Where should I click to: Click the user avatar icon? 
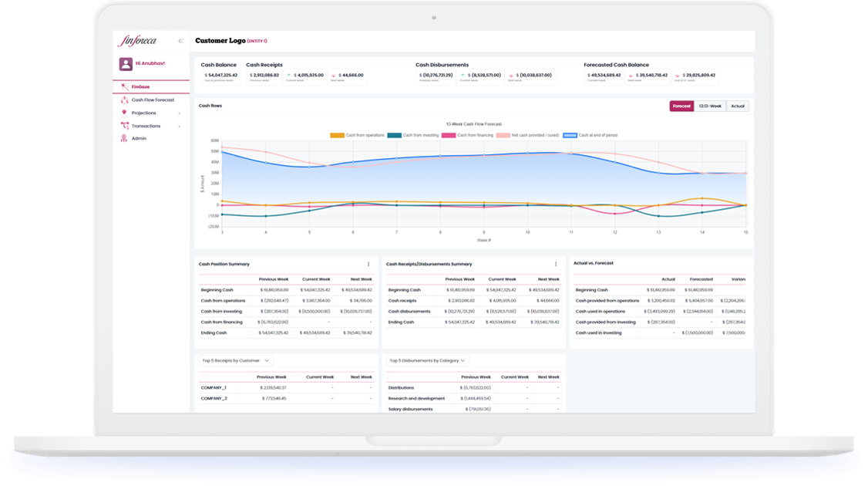tap(126, 64)
